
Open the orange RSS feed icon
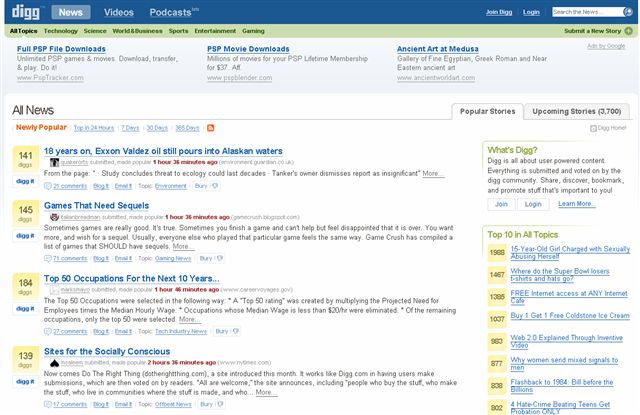[211, 128]
